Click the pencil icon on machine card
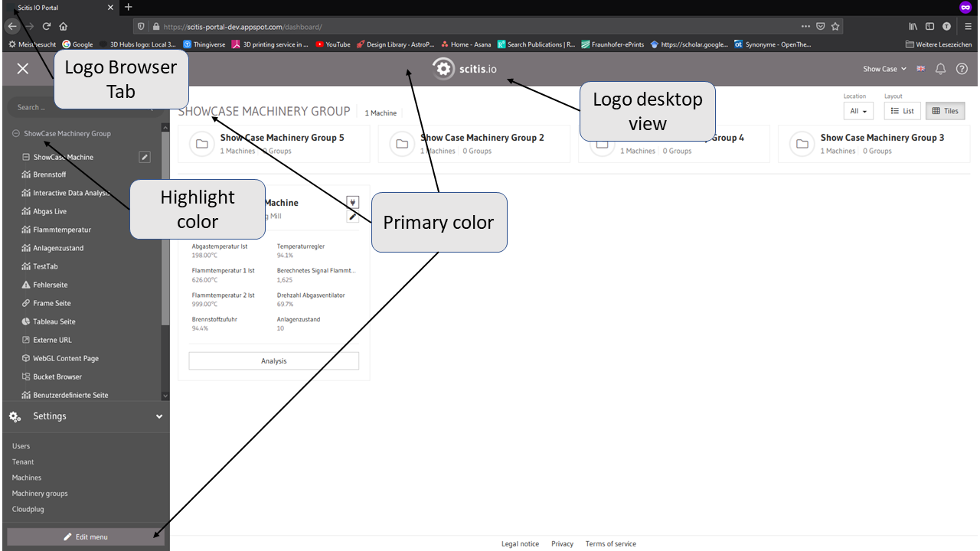This screenshot has height=551, width=980. (352, 217)
